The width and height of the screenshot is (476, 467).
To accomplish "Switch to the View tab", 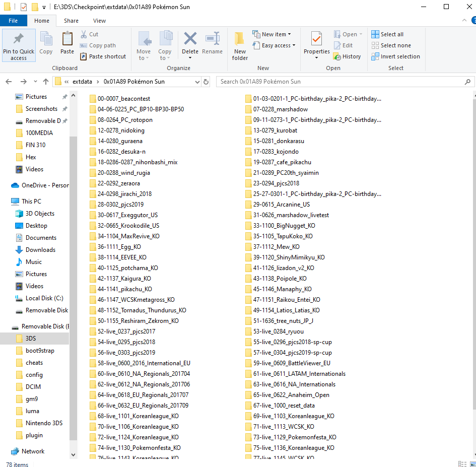I will tap(99, 21).
